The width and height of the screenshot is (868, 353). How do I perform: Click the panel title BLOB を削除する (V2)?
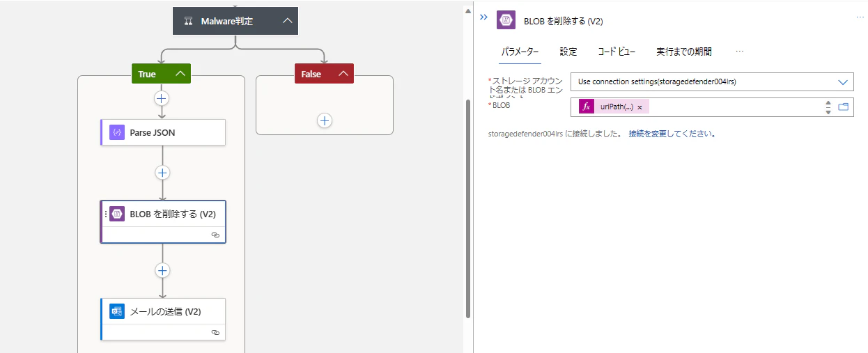click(563, 21)
